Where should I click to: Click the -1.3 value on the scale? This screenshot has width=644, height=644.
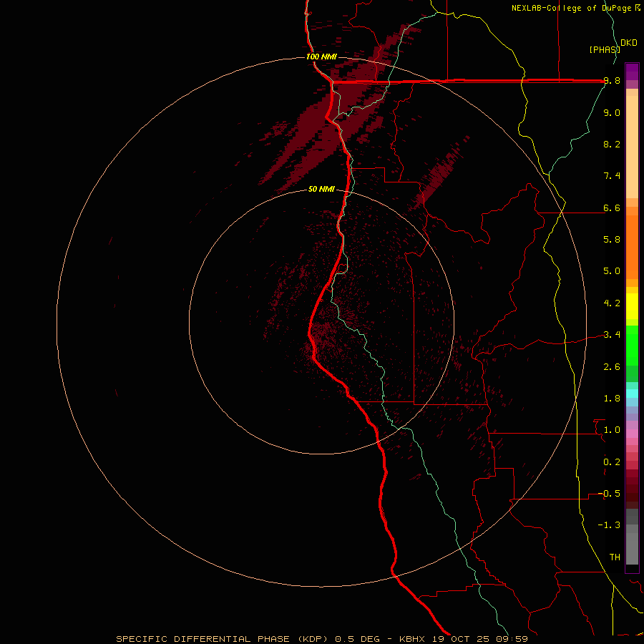tap(610, 525)
